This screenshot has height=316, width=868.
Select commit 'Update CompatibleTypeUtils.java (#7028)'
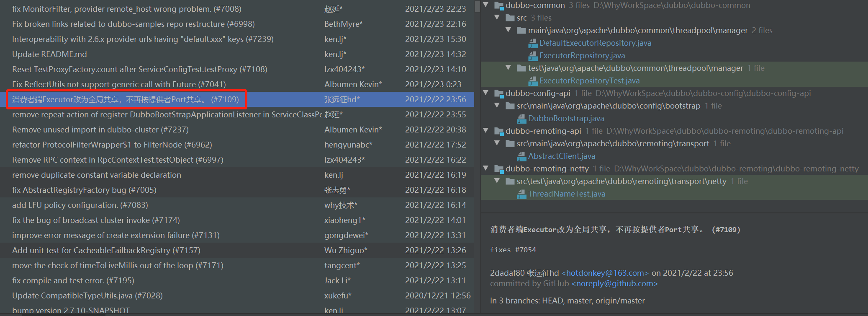point(237,295)
